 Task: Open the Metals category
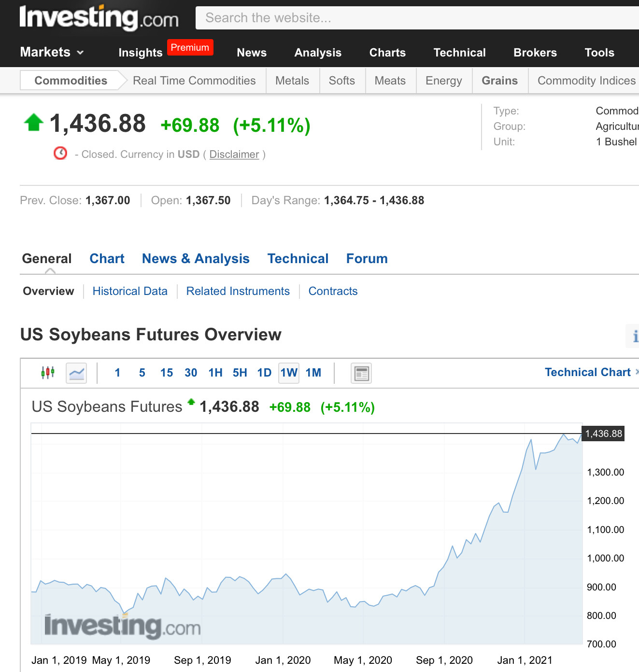coord(292,81)
